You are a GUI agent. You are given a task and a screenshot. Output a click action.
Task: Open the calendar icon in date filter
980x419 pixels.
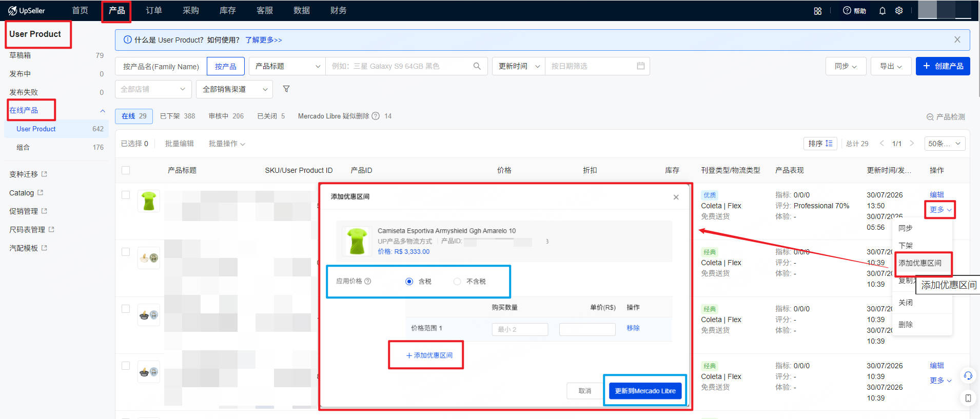(640, 66)
